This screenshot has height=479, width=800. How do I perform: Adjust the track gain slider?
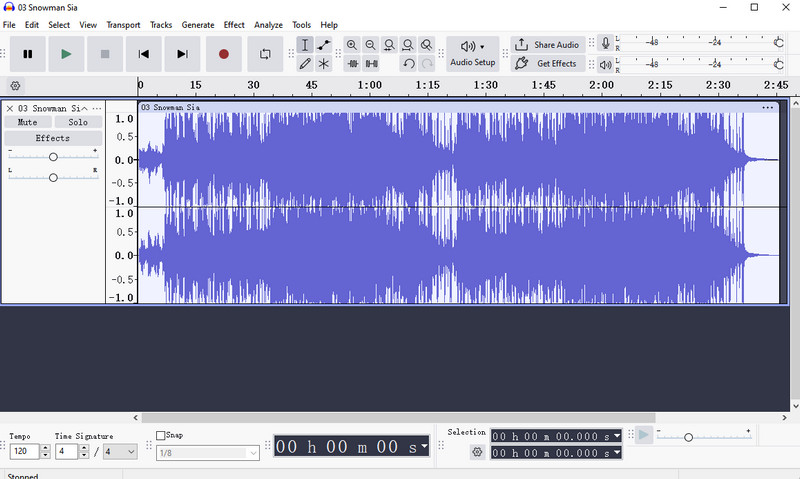click(x=53, y=157)
